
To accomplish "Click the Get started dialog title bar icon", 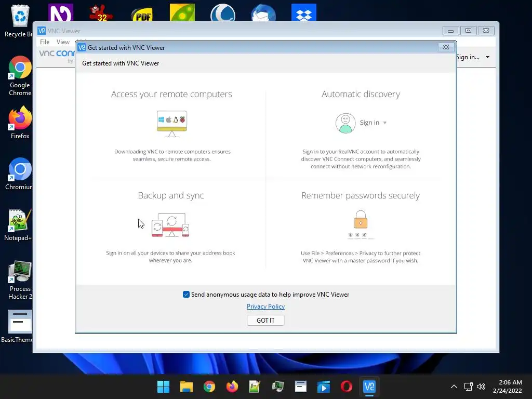I will click(82, 47).
